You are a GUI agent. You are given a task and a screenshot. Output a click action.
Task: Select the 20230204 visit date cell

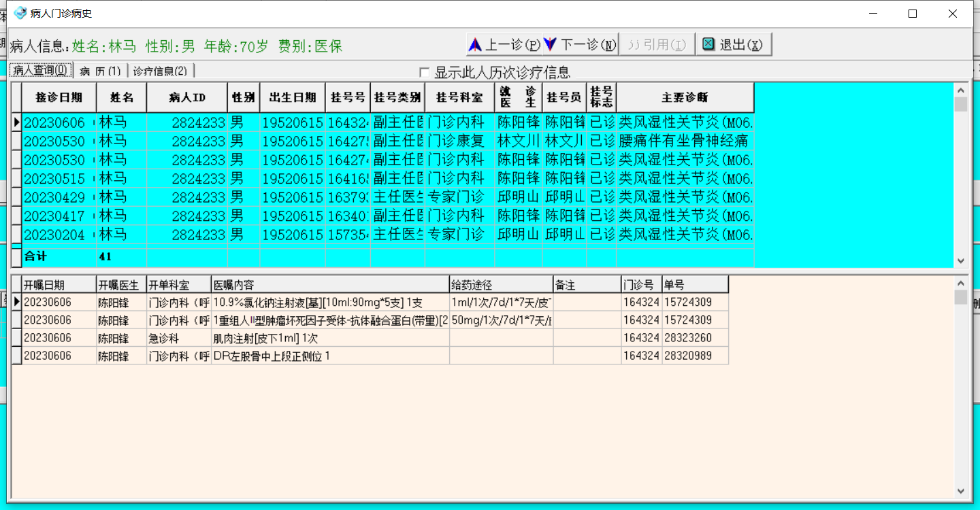click(59, 235)
